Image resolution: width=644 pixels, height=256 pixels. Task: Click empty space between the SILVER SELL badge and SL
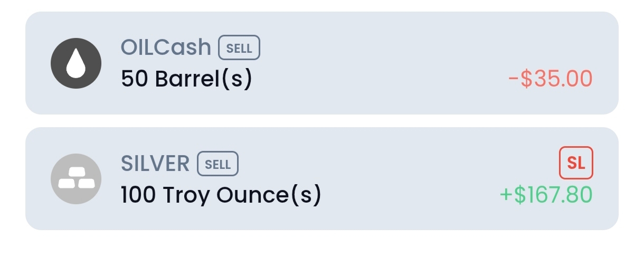coord(396,164)
